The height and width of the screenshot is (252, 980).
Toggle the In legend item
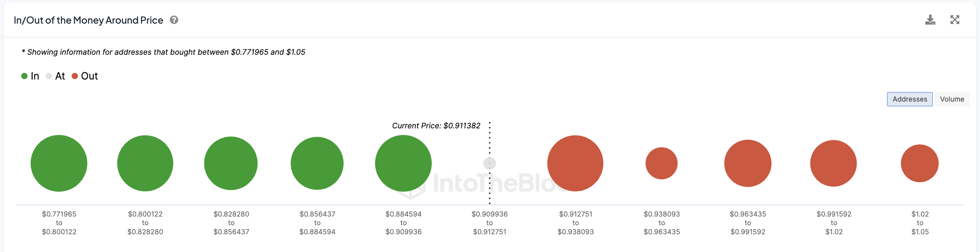[30, 76]
